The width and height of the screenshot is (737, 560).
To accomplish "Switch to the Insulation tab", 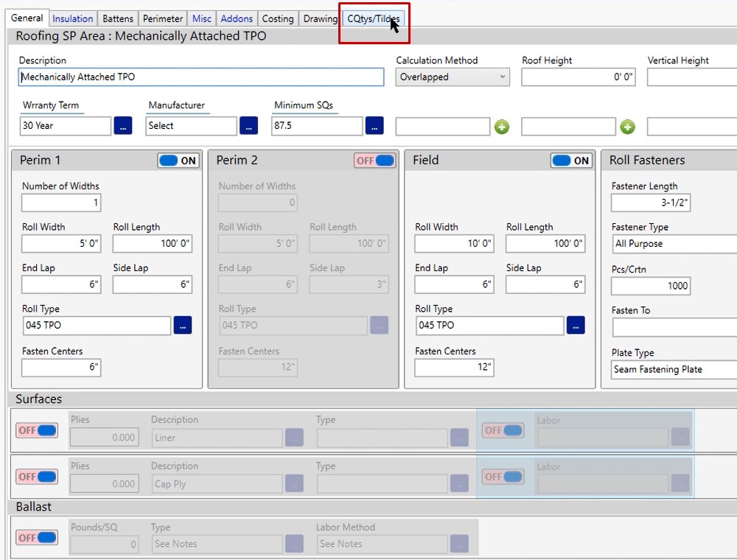I will (x=73, y=18).
